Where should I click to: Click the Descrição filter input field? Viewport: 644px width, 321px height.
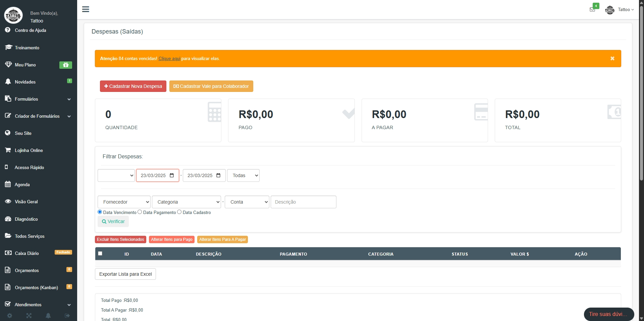tap(304, 202)
